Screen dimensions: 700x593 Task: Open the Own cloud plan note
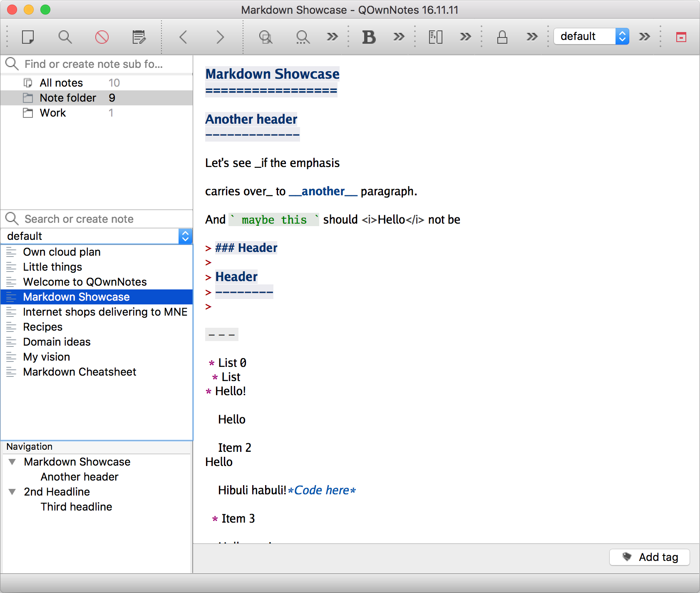tap(97, 252)
